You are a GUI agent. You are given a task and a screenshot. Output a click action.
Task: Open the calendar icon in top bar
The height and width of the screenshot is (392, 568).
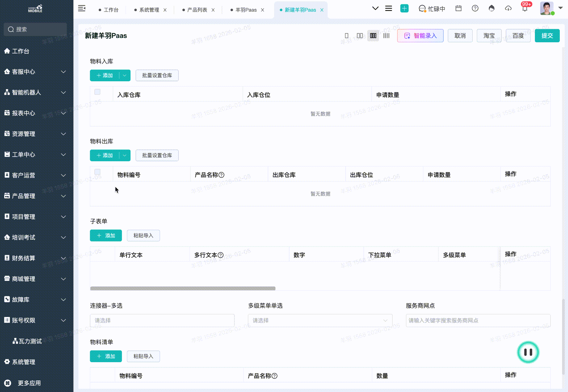click(x=458, y=9)
